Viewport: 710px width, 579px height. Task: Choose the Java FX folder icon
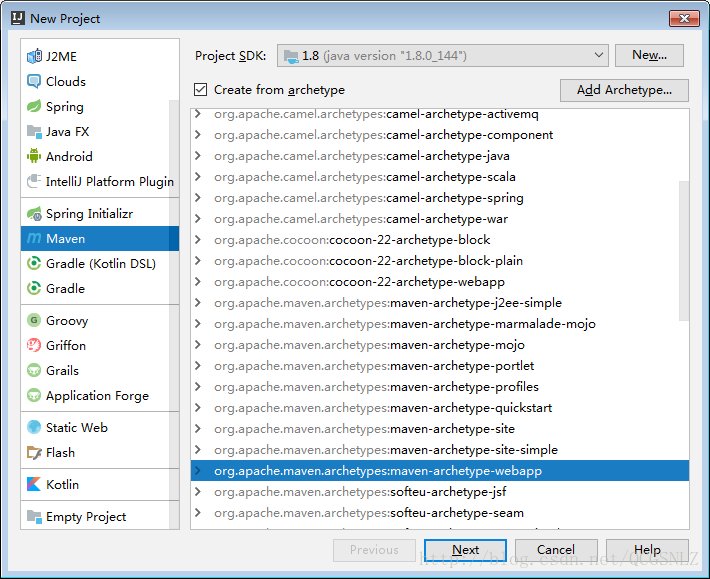34,131
